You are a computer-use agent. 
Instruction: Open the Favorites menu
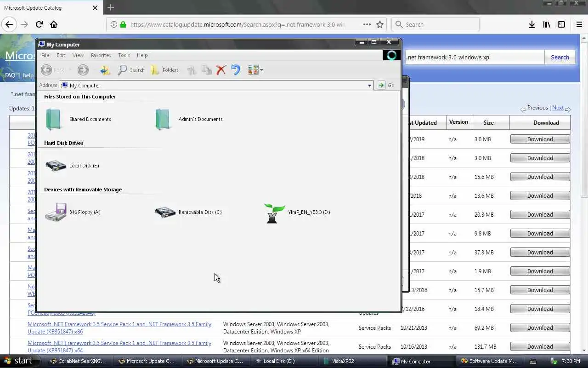point(101,55)
